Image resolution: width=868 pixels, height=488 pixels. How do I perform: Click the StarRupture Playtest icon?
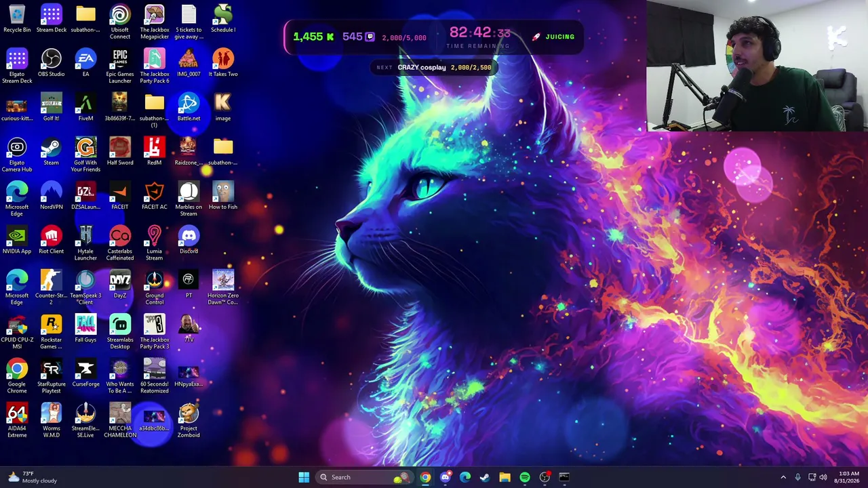(52, 376)
